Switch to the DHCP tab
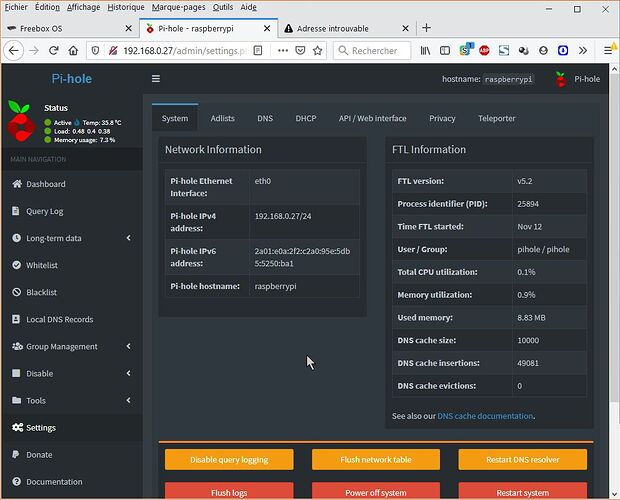Viewport: 620px width, 500px height. [306, 118]
